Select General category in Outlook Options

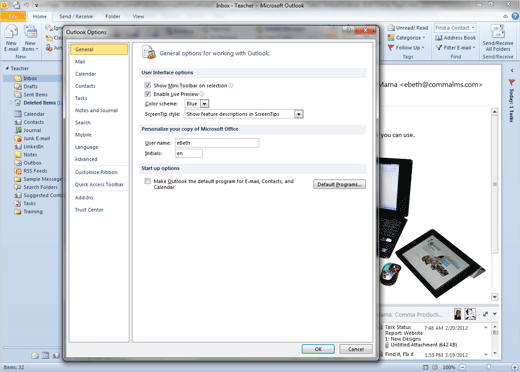tap(99, 49)
